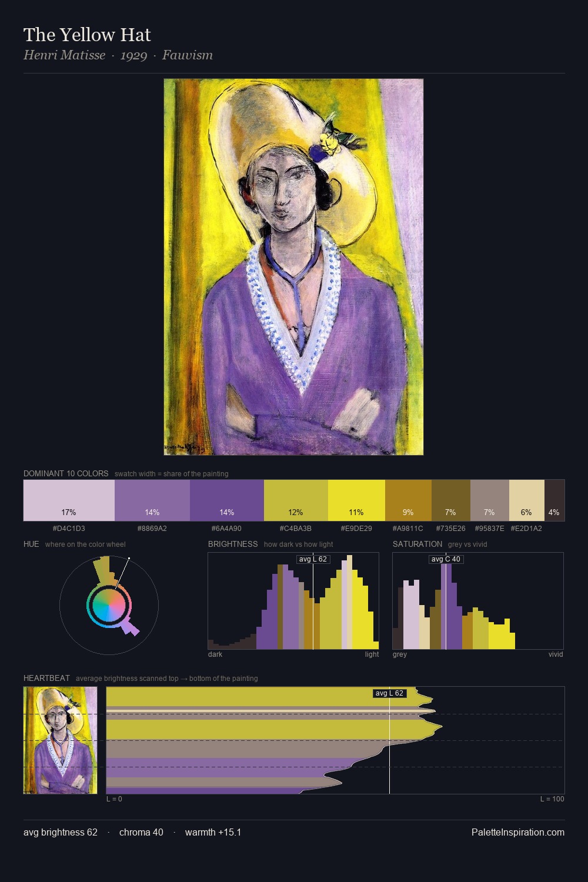The image size is (588, 882).
Task: Select the 12% swatch #C4BA3B
Action: click(296, 500)
